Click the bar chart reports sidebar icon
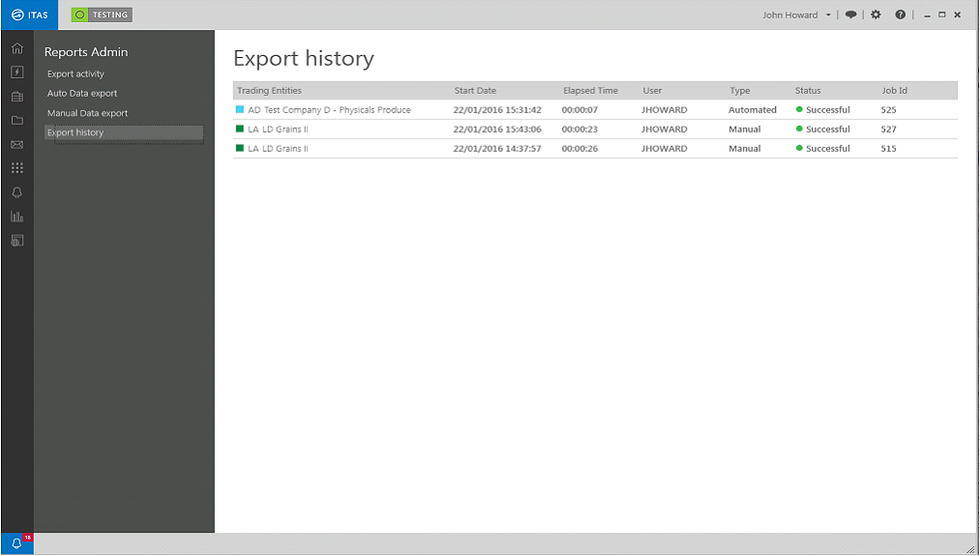Image resolution: width=980 pixels, height=556 pixels. click(16, 217)
